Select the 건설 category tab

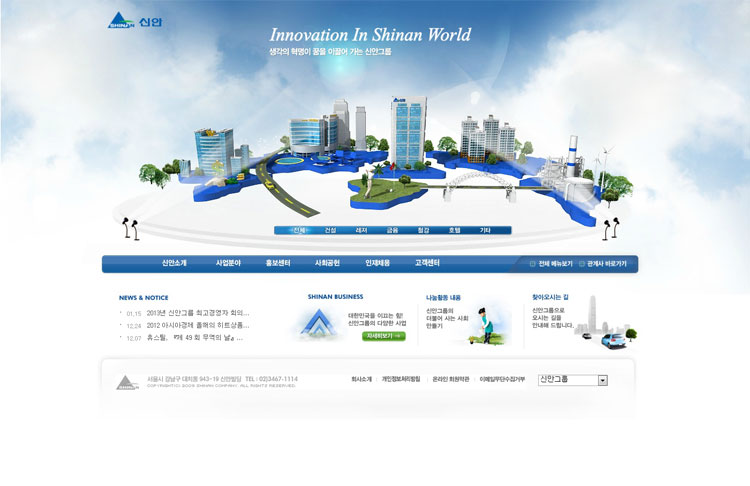(x=330, y=230)
